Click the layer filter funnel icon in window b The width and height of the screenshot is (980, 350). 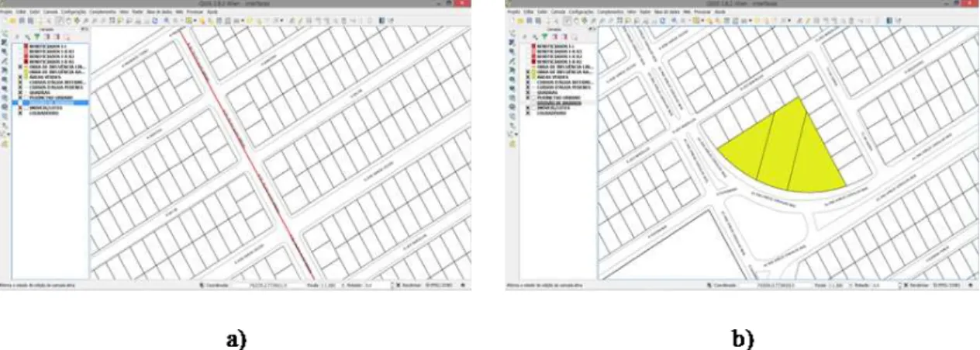pyautogui.click(x=543, y=36)
